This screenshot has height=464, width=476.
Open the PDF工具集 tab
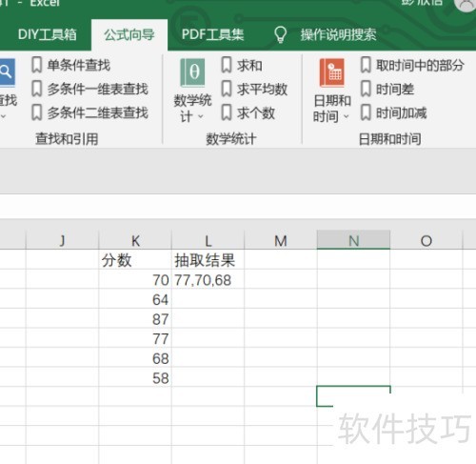(x=212, y=34)
